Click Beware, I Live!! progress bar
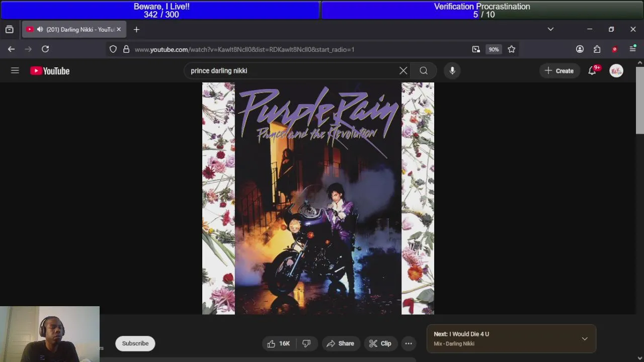Screen dimensions: 644x362 [160, 10]
